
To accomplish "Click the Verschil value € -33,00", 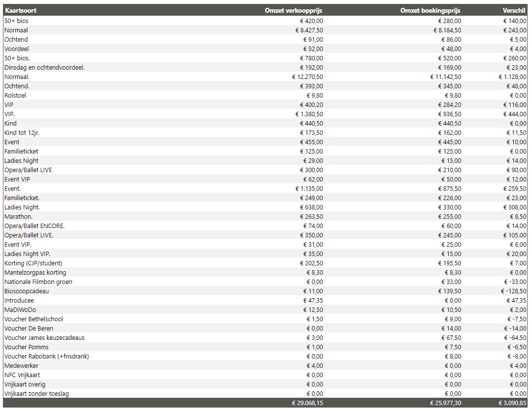I will (515, 282).
